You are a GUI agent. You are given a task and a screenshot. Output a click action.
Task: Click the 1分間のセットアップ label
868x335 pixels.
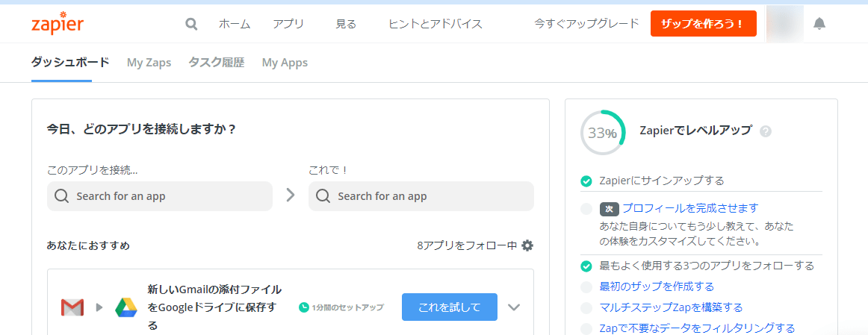347,307
